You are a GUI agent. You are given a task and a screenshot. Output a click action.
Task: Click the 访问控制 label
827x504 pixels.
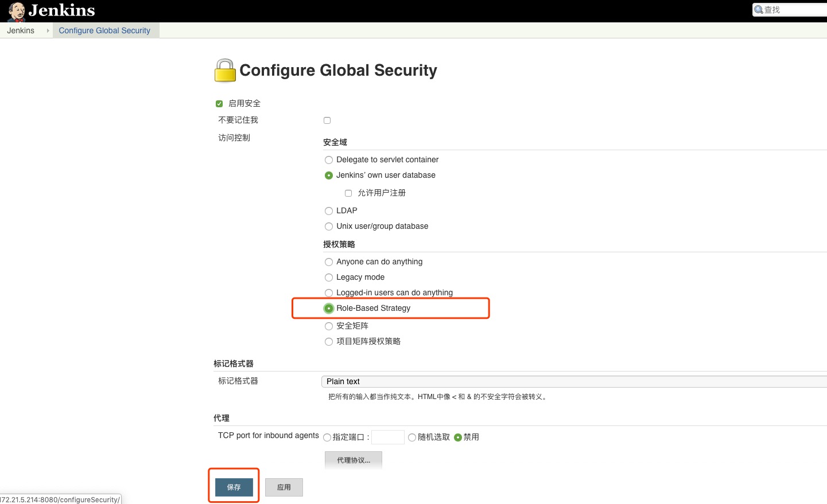click(234, 138)
